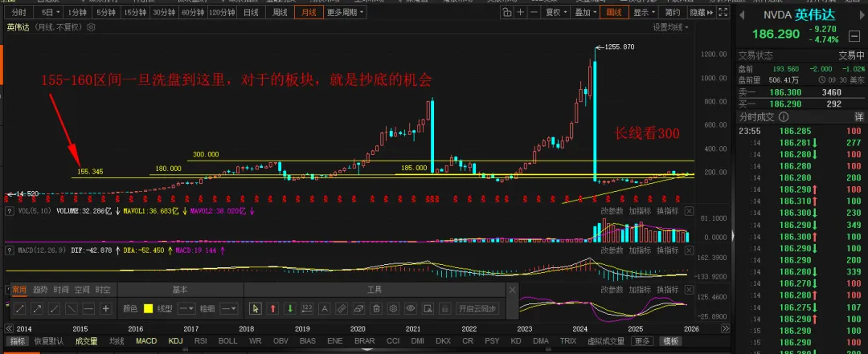The image size is (868, 354).
Task: Open 设置均线 dropdown
Action: click(670, 26)
